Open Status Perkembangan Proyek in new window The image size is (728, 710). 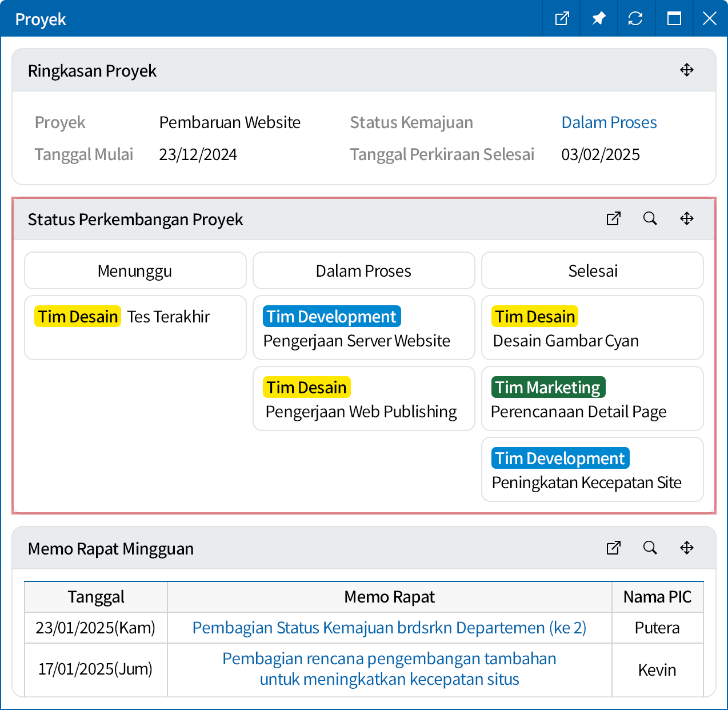(613, 218)
